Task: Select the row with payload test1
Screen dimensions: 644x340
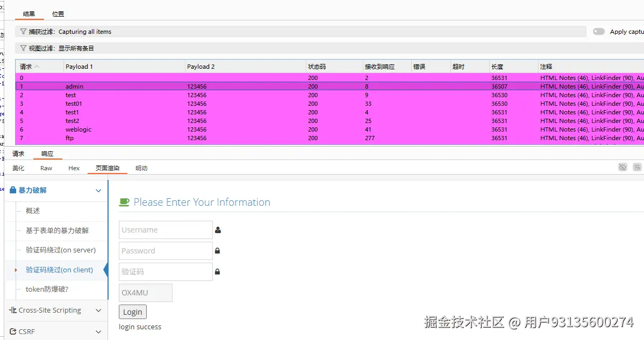Action: (330, 112)
